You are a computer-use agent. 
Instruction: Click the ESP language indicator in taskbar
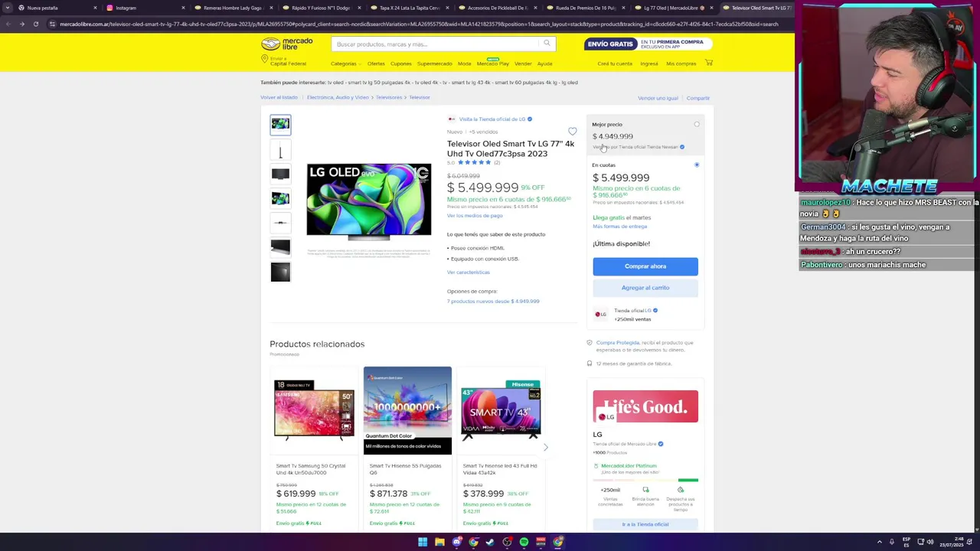906,542
